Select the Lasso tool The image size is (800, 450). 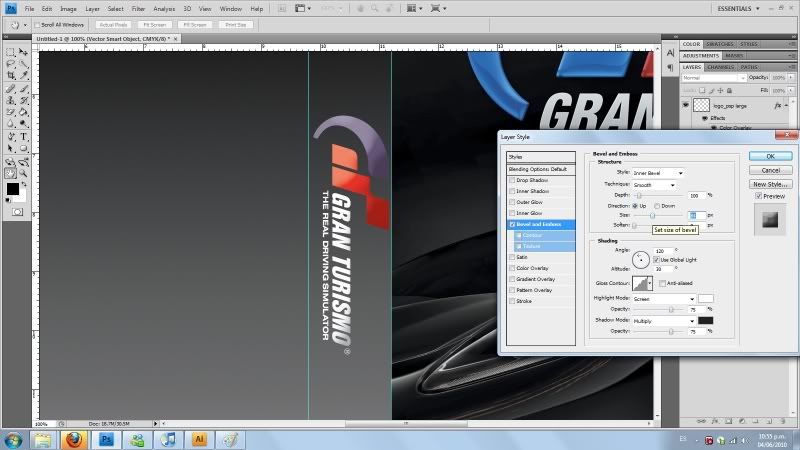click(x=11, y=64)
